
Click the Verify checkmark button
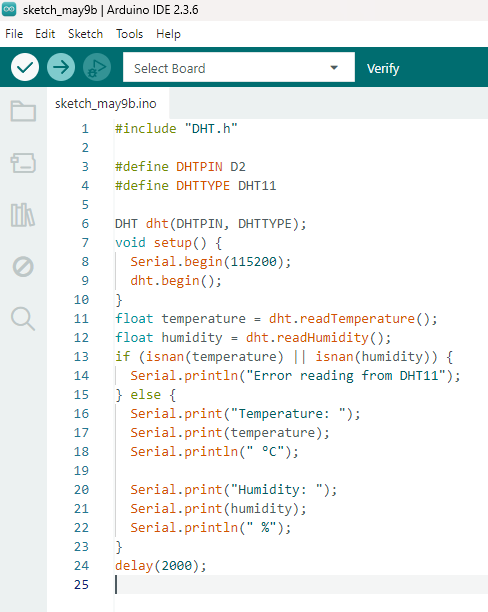(x=25, y=68)
